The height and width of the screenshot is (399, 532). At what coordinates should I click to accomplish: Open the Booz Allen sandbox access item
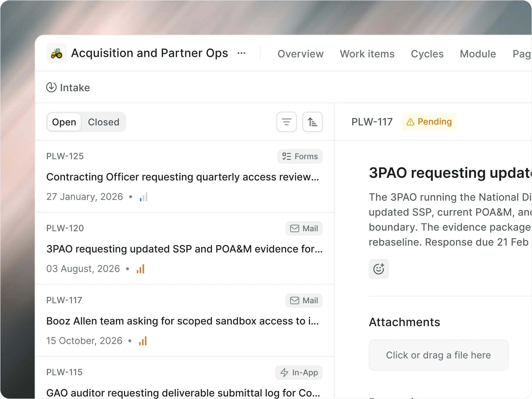coord(185,320)
